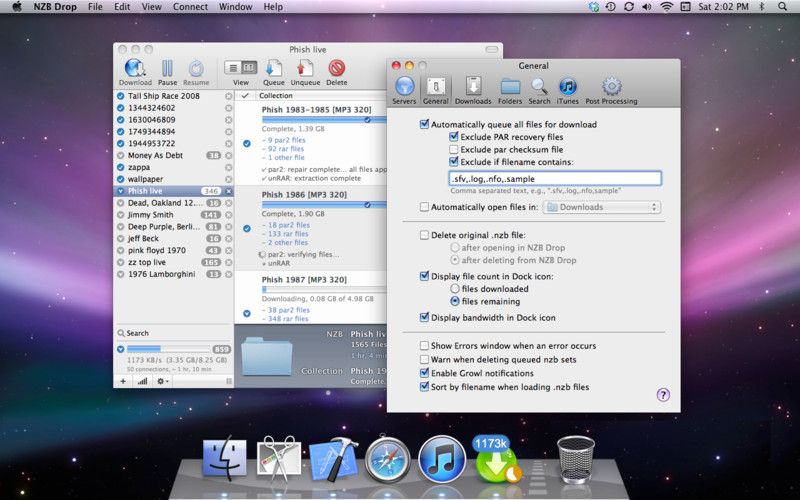Toggle Automatically queue all files for download
The height and width of the screenshot is (500, 800).
click(424, 124)
